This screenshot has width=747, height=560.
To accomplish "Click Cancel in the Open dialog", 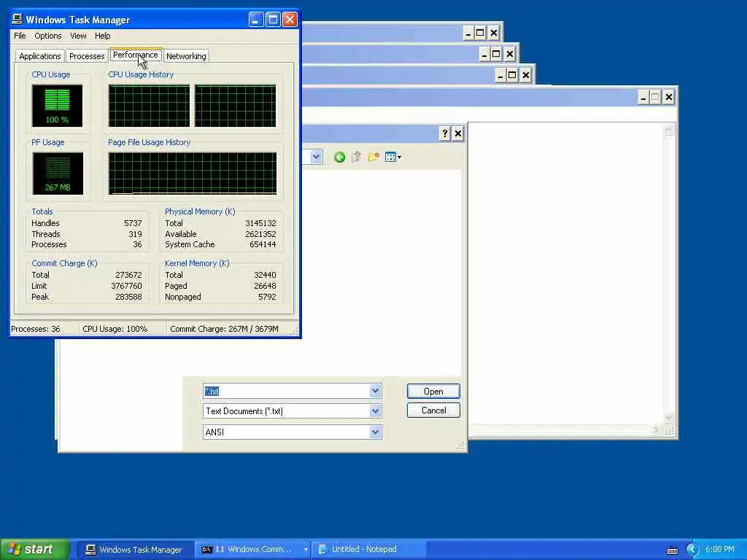I will (x=433, y=411).
